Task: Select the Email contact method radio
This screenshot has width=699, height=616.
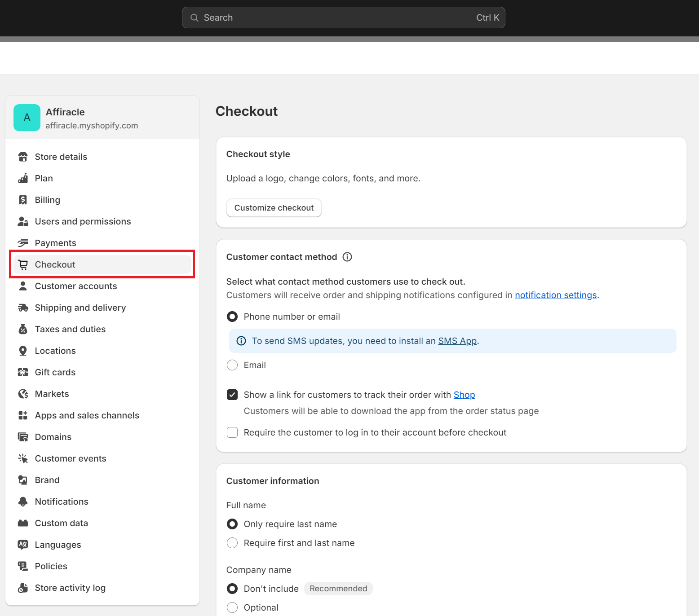Action: 232,365
